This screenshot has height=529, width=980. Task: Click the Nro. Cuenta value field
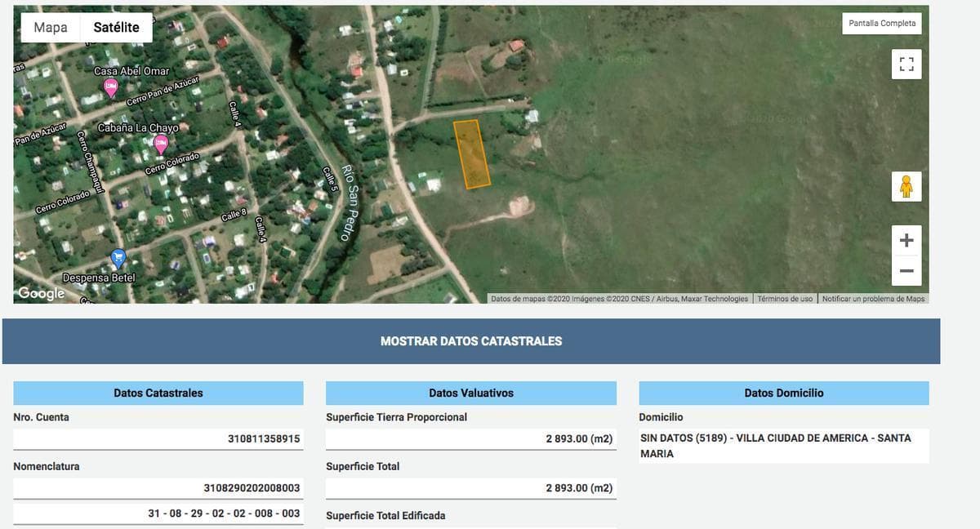coord(158,439)
